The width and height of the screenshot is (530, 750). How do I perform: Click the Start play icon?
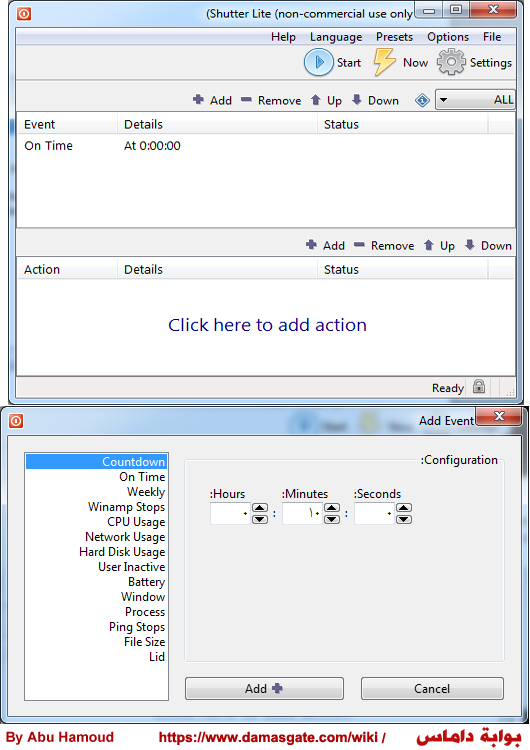(319, 62)
